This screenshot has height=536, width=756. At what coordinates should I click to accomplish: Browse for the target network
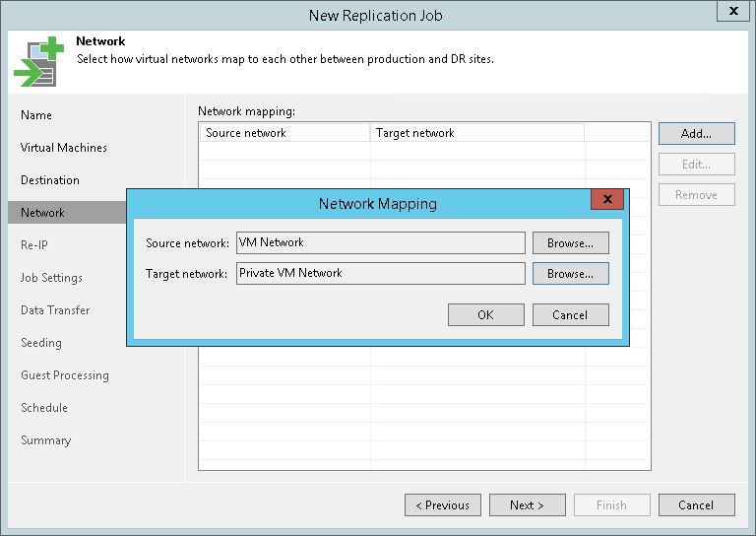pyautogui.click(x=570, y=274)
